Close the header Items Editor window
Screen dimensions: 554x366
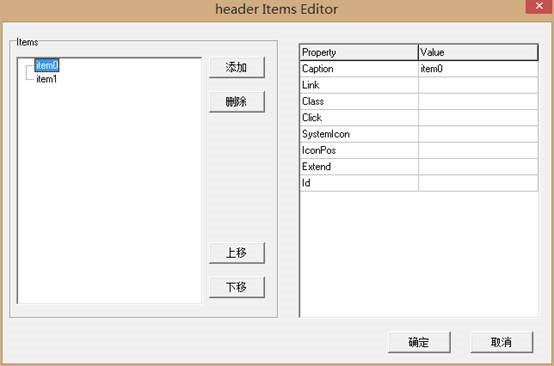[539, 6]
